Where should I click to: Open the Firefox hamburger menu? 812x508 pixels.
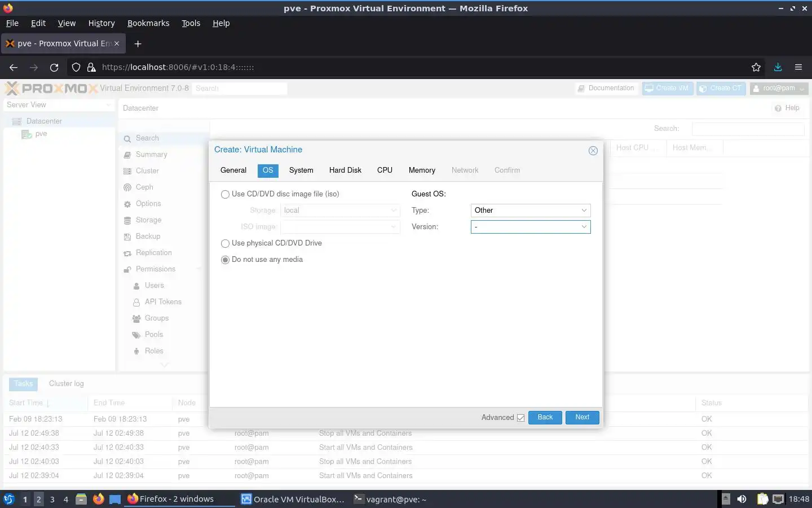point(798,67)
